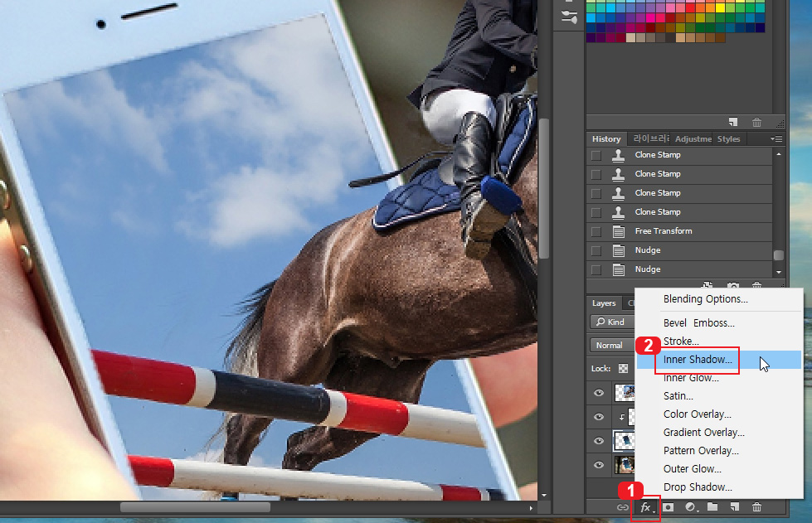Open new adjustment layer menu
812x523 pixels.
click(x=691, y=506)
